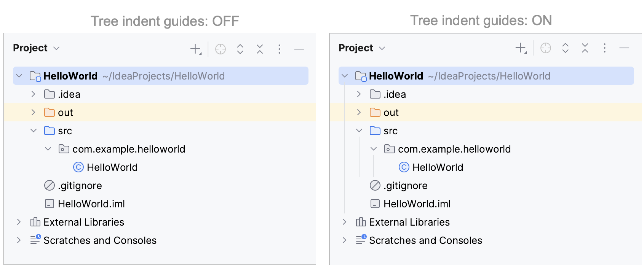Open the .gitignore file entry

click(79, 185)
